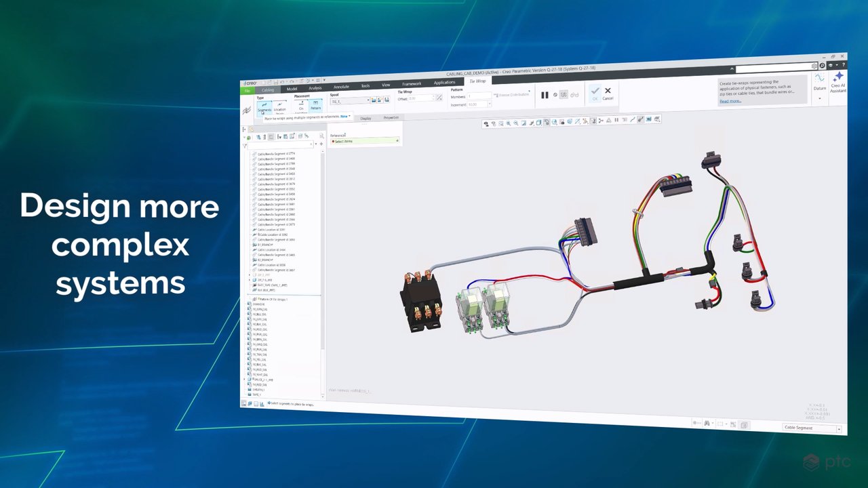Image resolution: width=868 pixels, height=488 pixels.
Task: Toggle the verify glasses preview icon
Action: [x=574, y=94]
